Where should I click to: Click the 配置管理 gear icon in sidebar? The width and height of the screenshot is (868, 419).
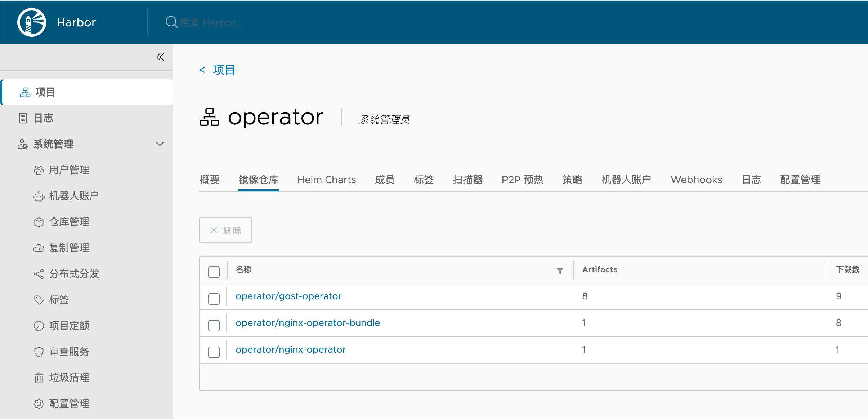pos(39,404)
